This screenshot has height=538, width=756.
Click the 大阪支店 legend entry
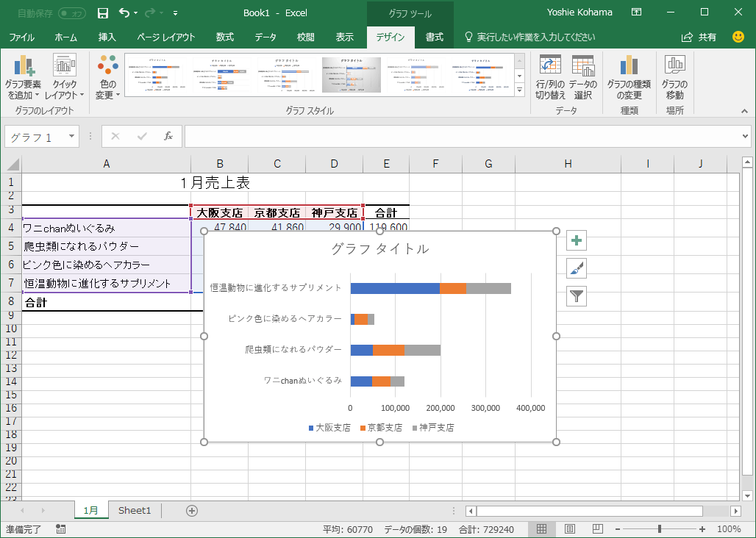[x=329, y=428]
